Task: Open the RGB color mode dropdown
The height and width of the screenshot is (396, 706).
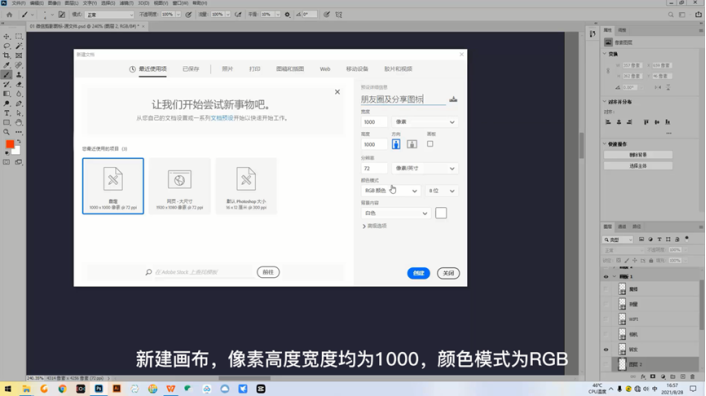Action: [390, 191]
